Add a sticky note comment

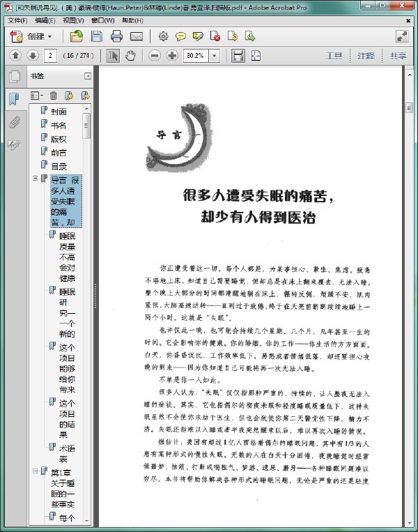[x=180, y=36]
